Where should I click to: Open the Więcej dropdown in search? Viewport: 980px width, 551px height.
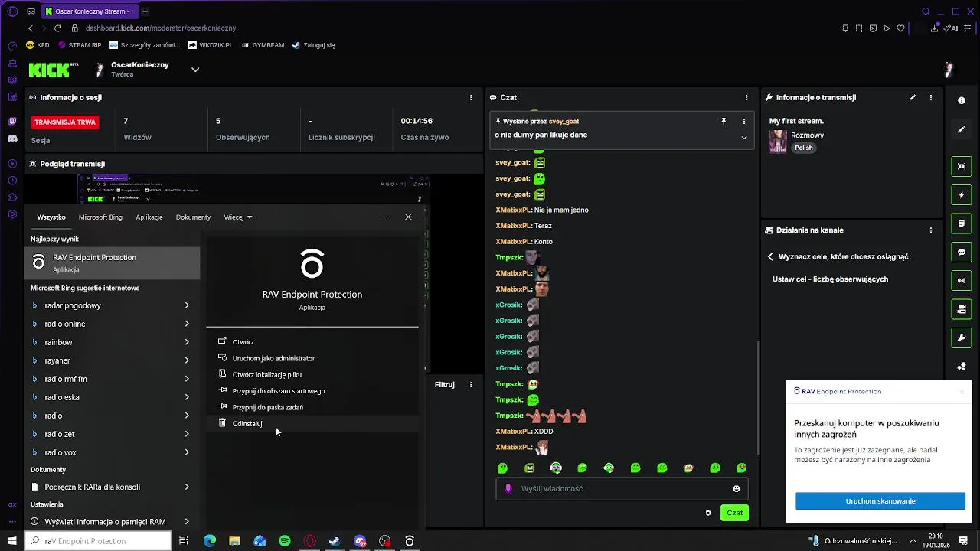[237, 217]
